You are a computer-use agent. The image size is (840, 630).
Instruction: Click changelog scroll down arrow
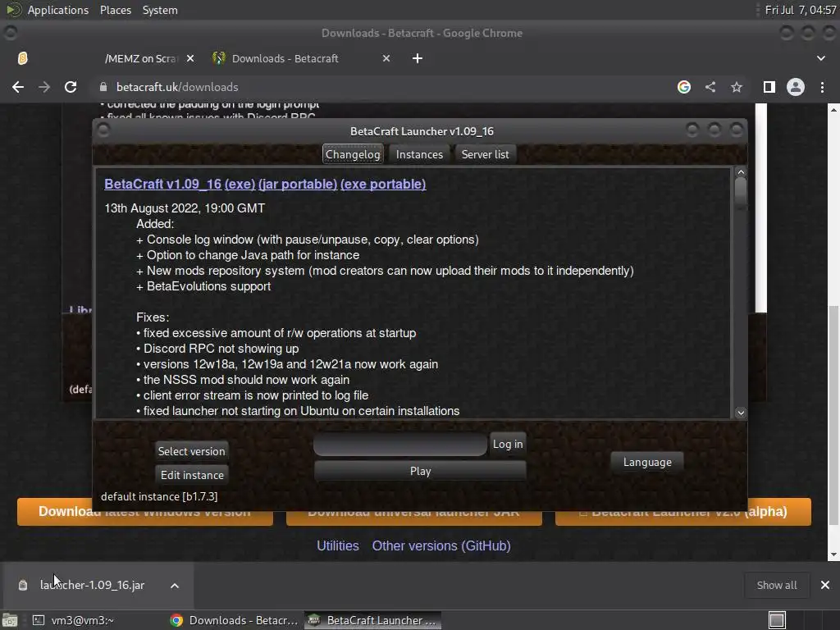coord(741,413)
